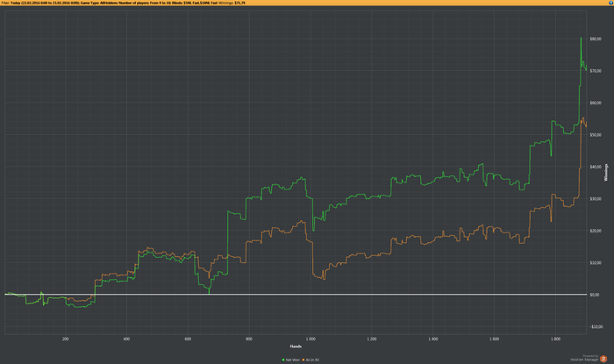The image size is (614, 364).
Task: Click the 1 400 hands axis label
Action: 433,339
